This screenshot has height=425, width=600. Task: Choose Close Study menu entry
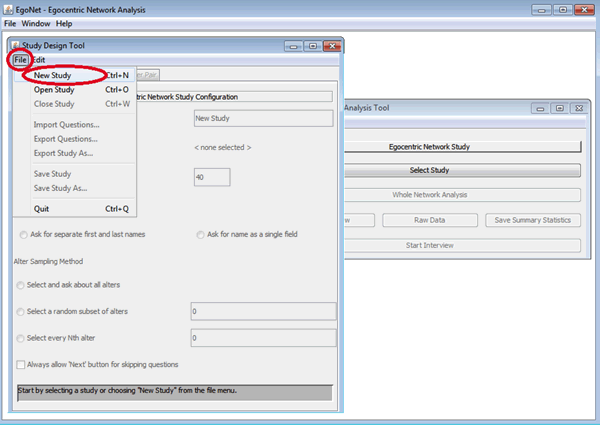(75, 104)
